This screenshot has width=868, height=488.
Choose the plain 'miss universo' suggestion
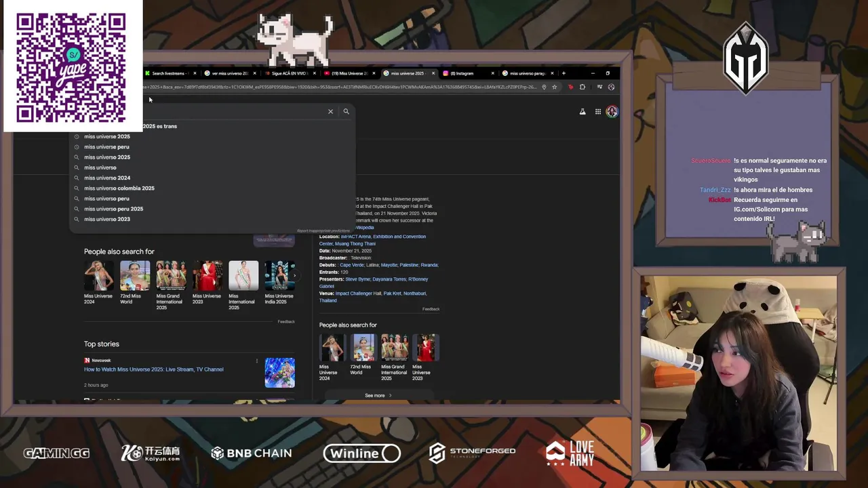(x=100, y=167)
